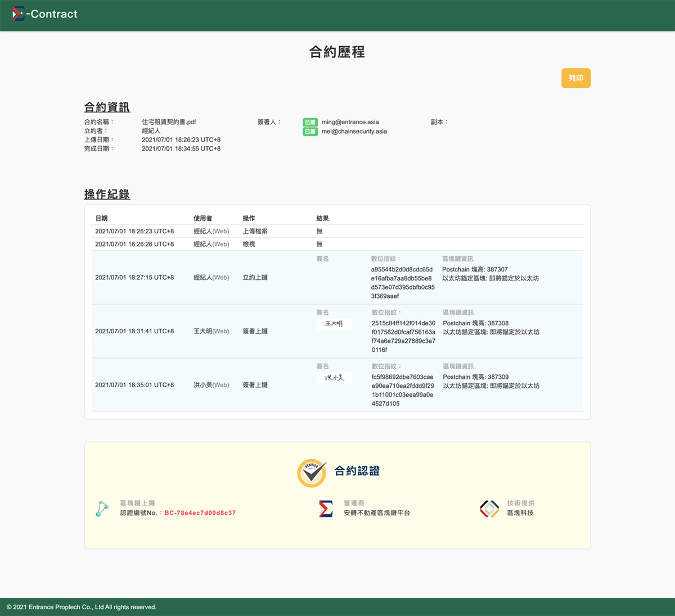Image resolution: width=675 pixels, height=616 pixels.
Task: Click the cube logo beside 技術提供
Action: click(489, 509)
